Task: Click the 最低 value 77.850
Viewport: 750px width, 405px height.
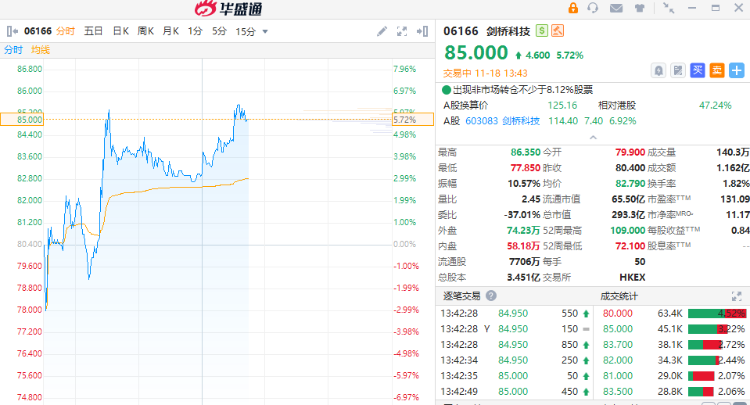Action: [x=525, y=168]
